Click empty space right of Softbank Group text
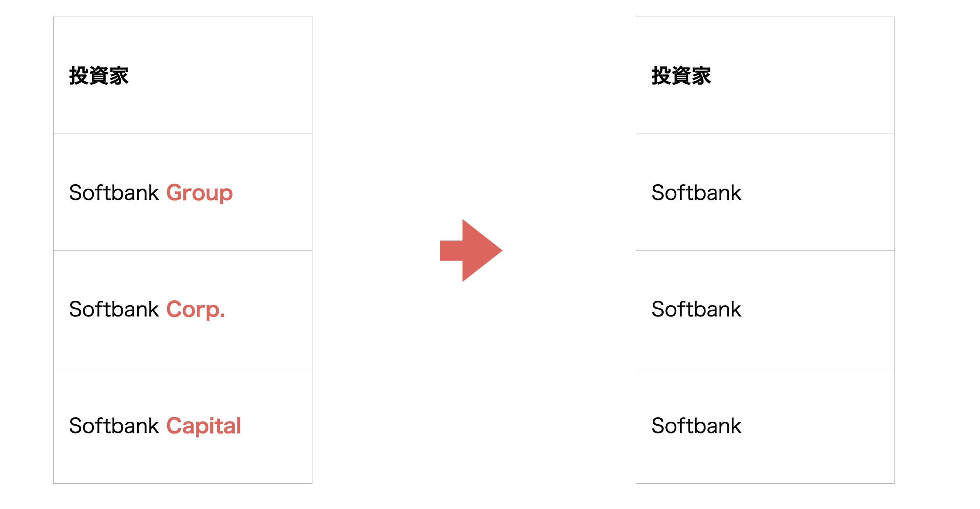 click(x=273, y=193)
